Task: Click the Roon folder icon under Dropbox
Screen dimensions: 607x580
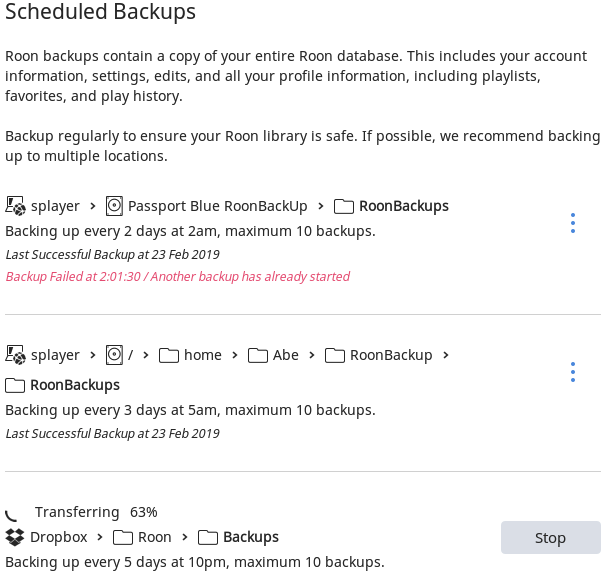Action: point(123,537)
